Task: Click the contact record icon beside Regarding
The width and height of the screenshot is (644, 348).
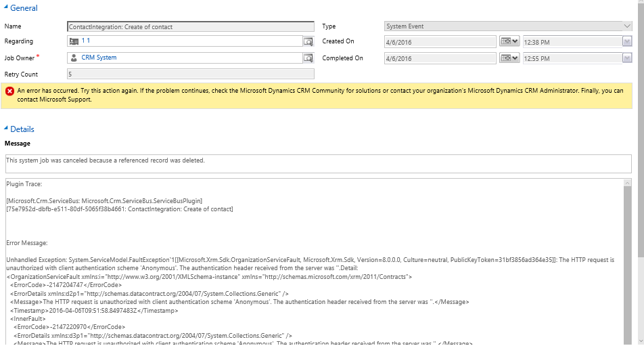Action: [x=73, y=42]
